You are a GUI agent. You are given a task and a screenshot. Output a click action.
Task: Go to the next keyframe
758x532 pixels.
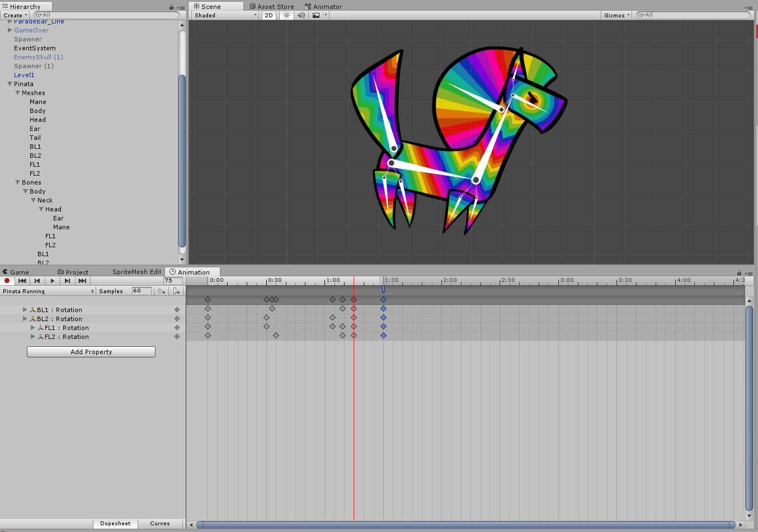coord(67,281)
